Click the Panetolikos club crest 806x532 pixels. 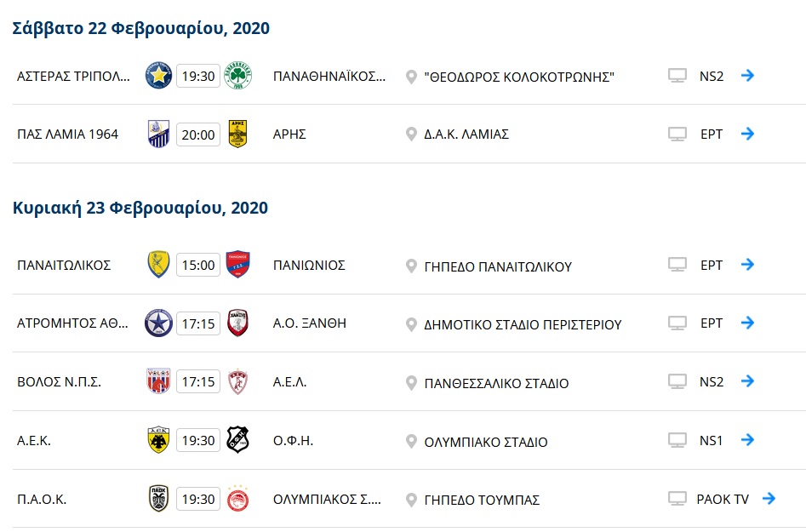[158, 265]
